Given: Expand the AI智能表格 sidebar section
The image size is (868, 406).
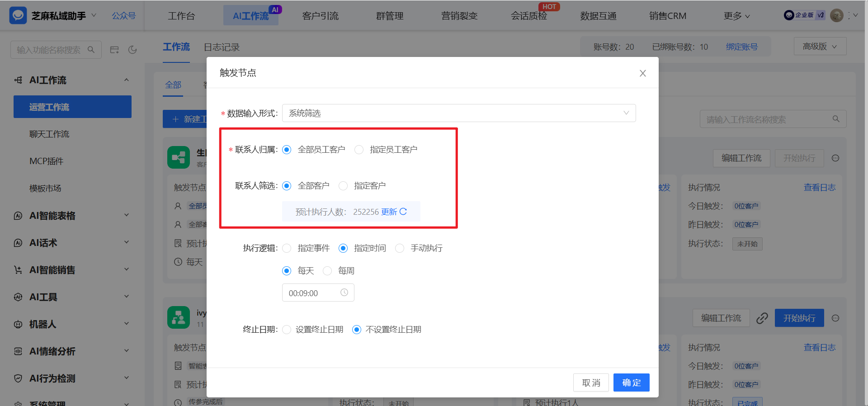Looking at the screenshot, I should pos(127,215).
